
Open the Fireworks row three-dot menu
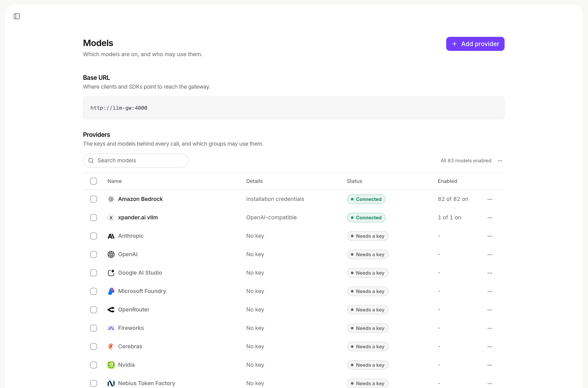click(490, 328)
